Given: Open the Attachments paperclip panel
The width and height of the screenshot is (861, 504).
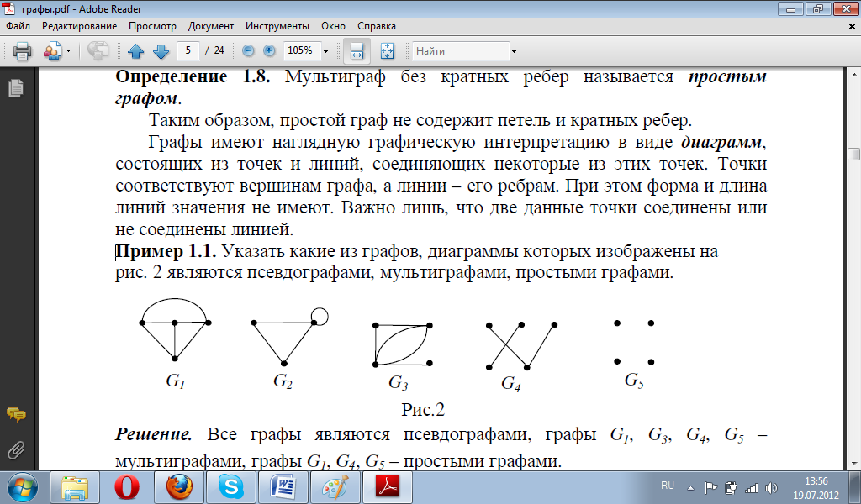Looking at the screenshot, I should pyautogui.click(x=16, y=449).
